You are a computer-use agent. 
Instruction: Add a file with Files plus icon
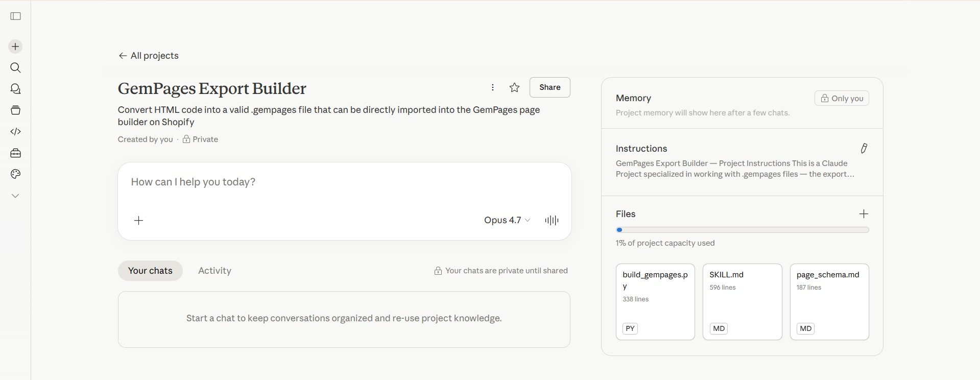pyautogui.click(x=864, y=214)
